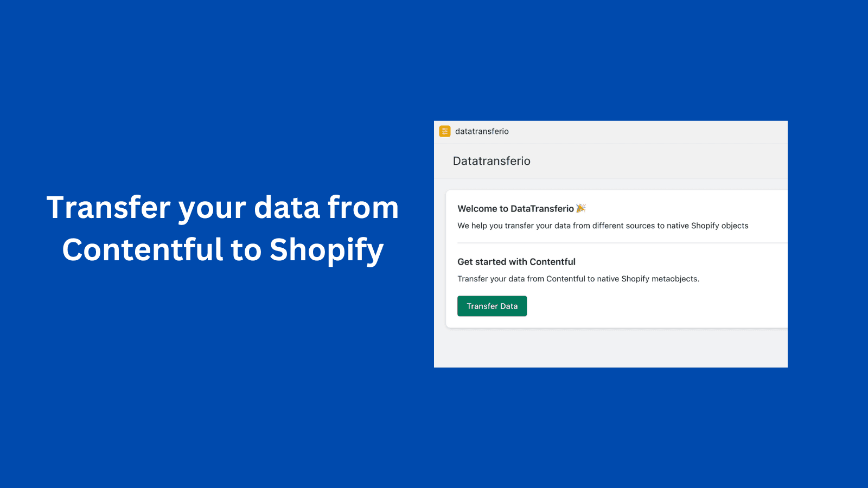Click the blue headline about transferring Contentful data
868x488 pixels.
(x=222, y=228)
